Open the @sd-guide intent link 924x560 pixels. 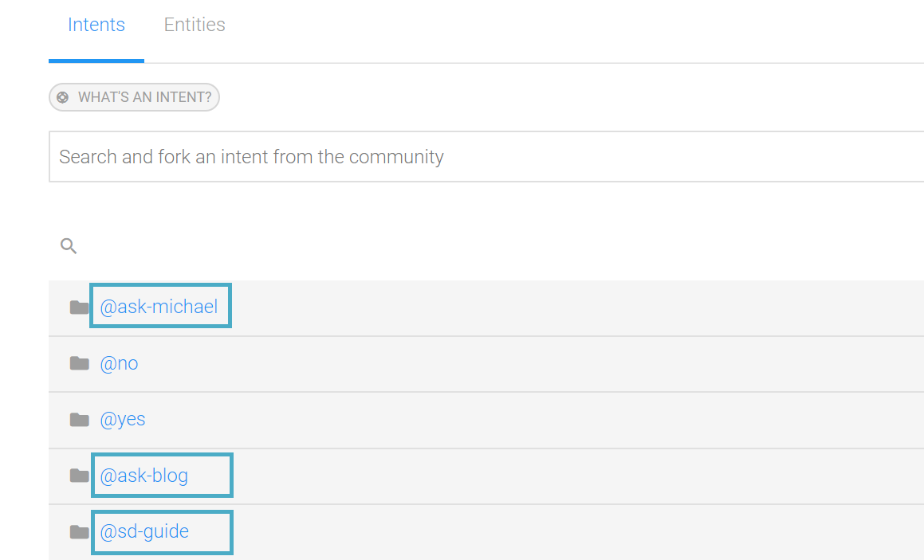144,532
